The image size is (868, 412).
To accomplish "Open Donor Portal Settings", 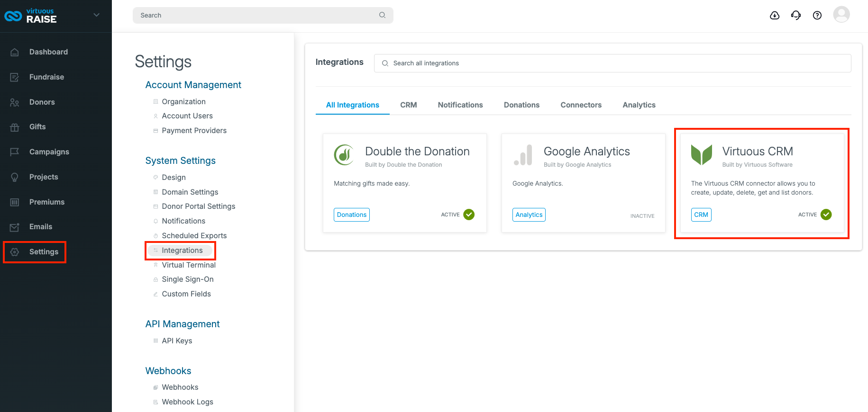I will click(x=199, y=206).
